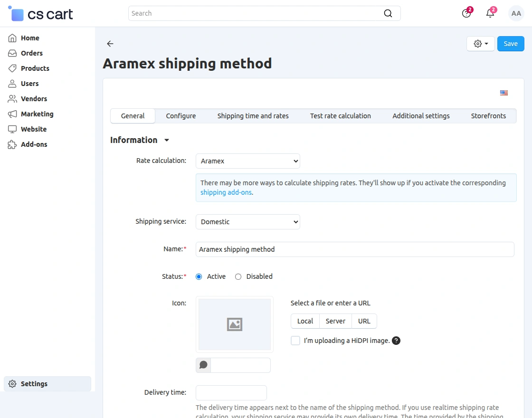Image resolution: width=532 pixels, height=418 pixels.
Task: Click the Name input field
Action: point(355,249)
